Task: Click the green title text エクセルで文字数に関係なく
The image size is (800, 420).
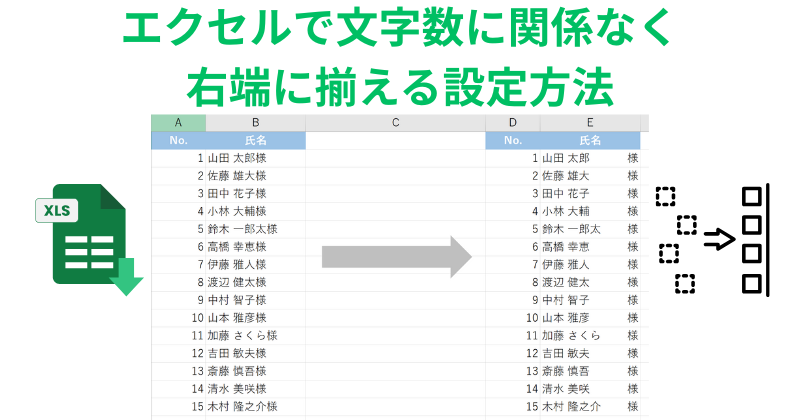Action: point(400,32)
